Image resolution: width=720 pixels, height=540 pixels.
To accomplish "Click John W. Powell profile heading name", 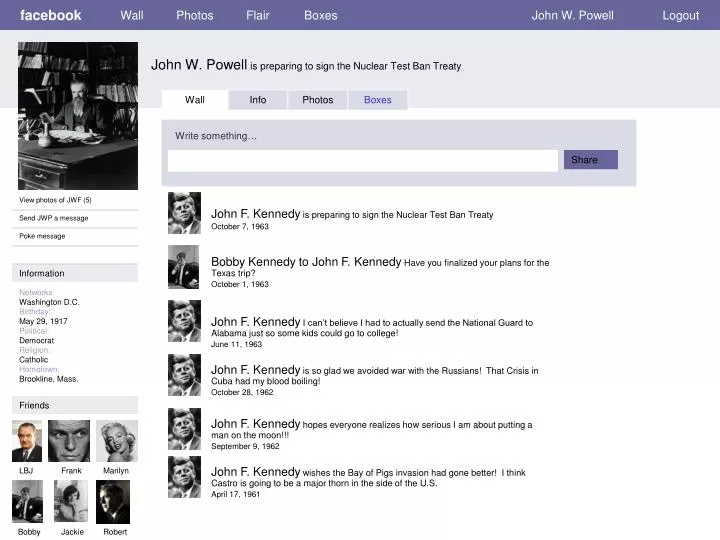I will click(199, 65).
